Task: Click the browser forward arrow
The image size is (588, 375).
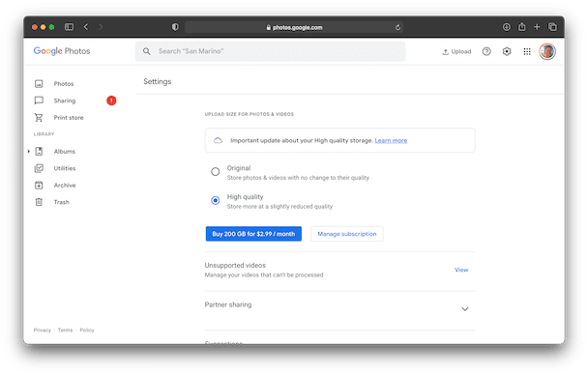Action: 101,27
